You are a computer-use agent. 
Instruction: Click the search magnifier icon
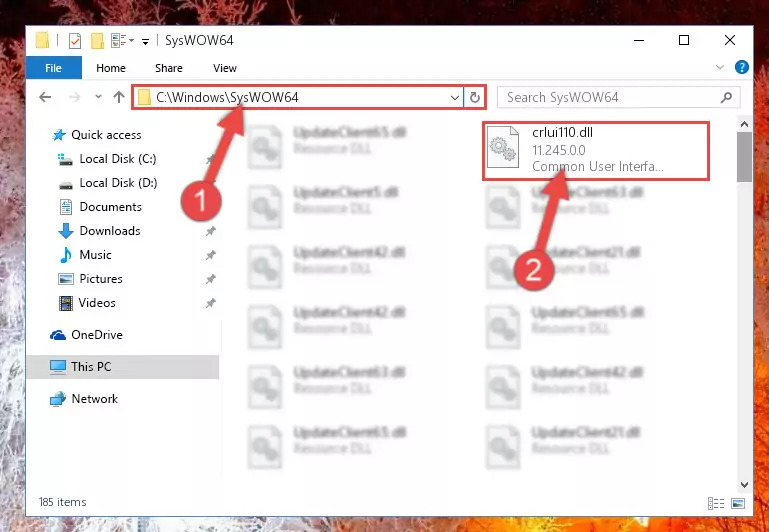[x=726, y=98]
